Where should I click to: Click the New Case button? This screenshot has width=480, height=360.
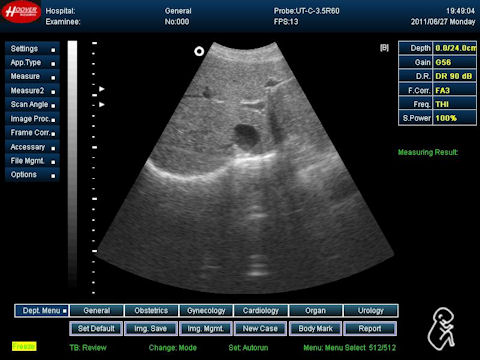point(260,329)
